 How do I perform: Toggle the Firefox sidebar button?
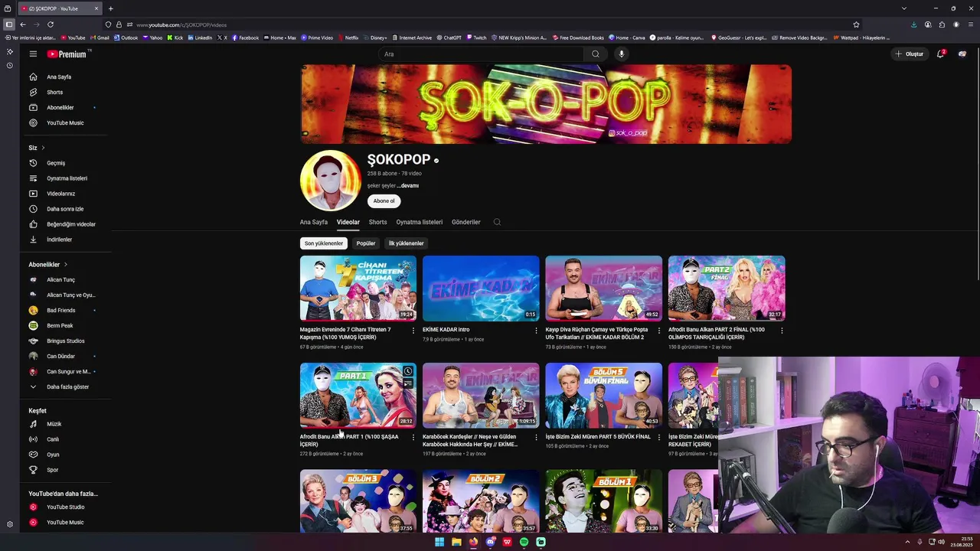(x=9, y=24)
